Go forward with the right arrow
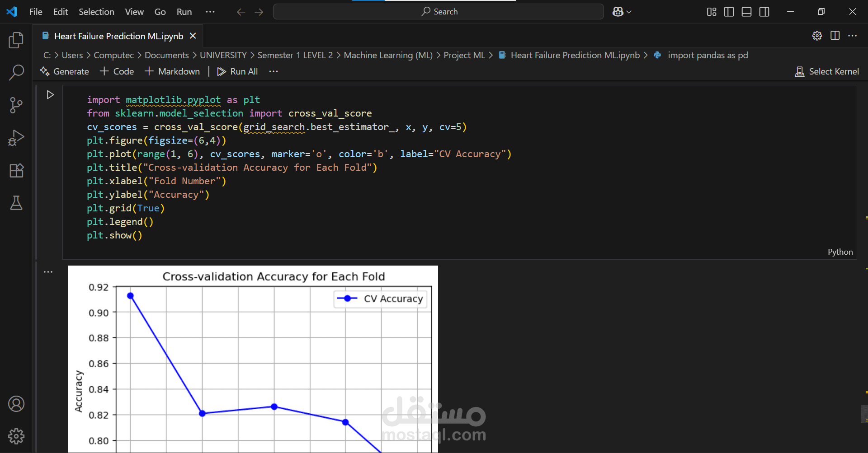Viewport: 868px width, 453px height. (259, 12)
